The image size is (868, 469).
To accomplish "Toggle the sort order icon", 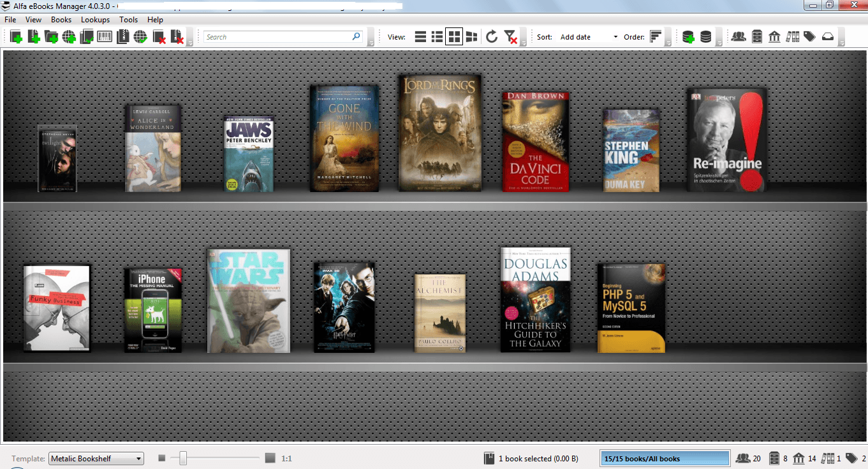I will click(656, 37).
